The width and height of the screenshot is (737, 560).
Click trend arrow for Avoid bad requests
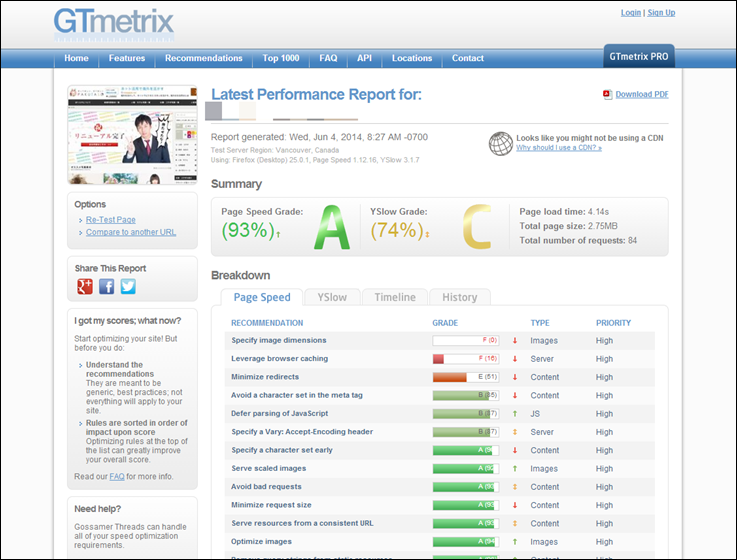point(515,487)
